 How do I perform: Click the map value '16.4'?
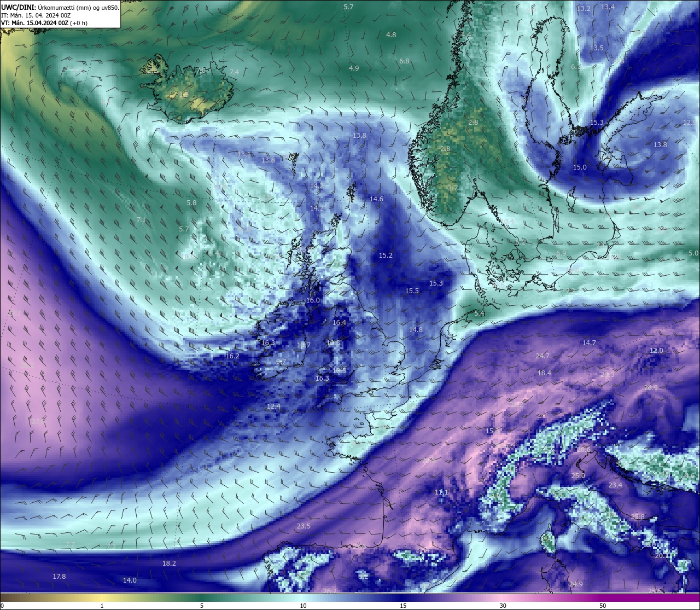[x=339, y=323]
